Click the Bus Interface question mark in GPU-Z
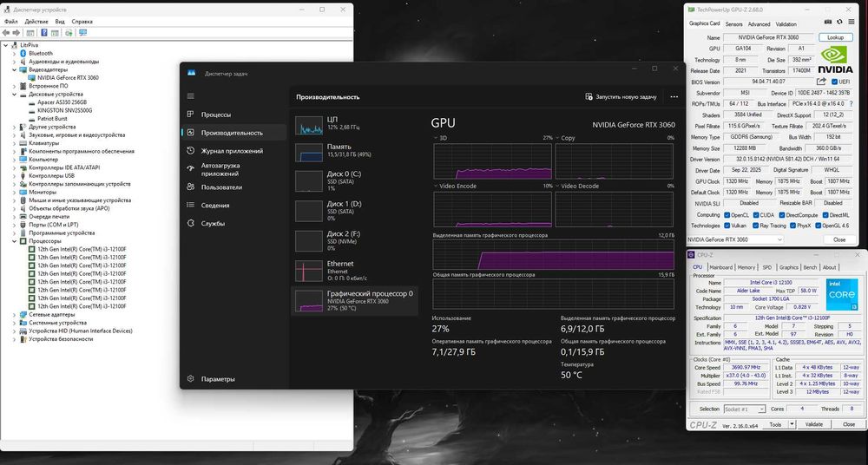Screen dimensions: 868x465 tap(851, 104)
